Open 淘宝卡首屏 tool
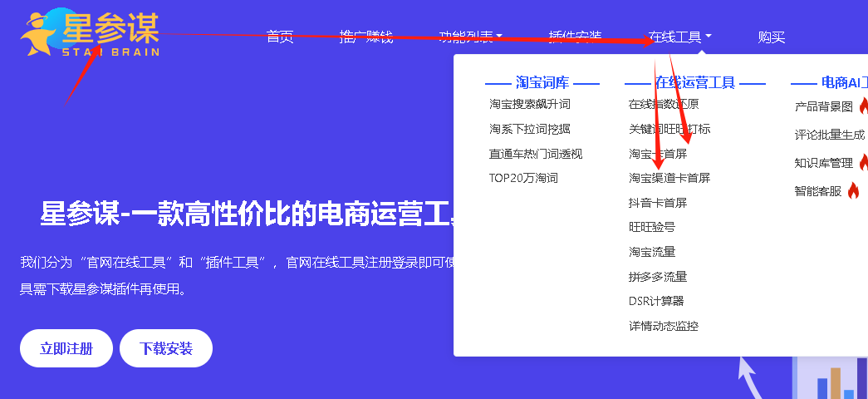This screenshot has height=399, width=868. (658, 154)
